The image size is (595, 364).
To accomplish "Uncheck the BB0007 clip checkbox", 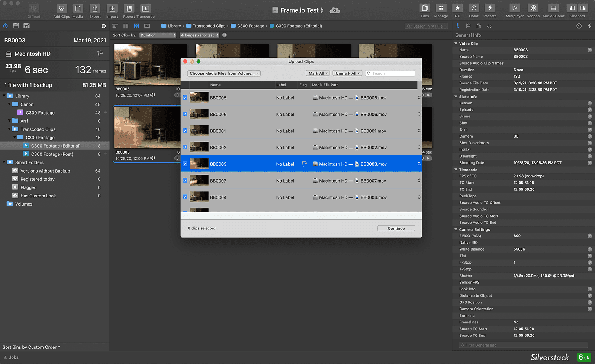I will click(185, 180).
